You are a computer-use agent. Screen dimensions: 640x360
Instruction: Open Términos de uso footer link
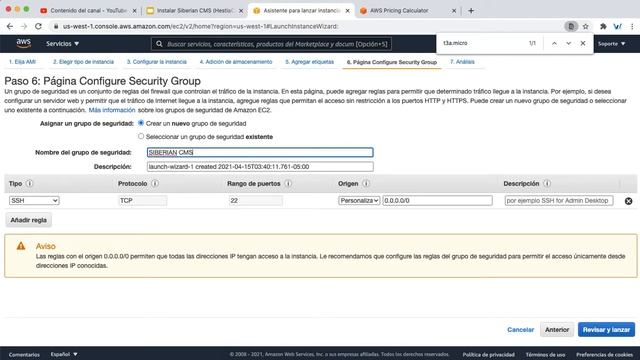545,355
